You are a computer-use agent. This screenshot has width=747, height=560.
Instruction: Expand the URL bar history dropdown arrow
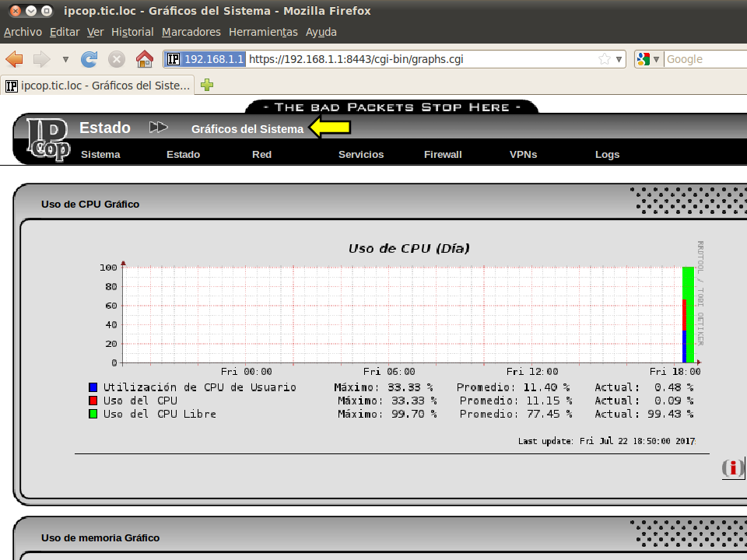(619, 59)
